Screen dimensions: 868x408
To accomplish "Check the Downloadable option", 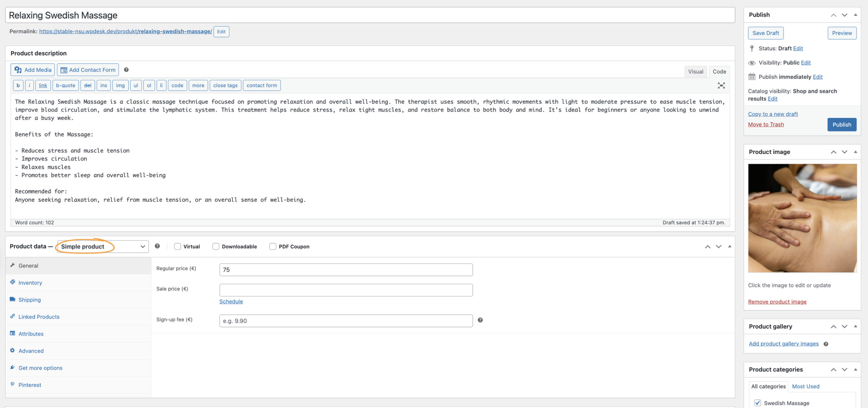I will [216, 246].
